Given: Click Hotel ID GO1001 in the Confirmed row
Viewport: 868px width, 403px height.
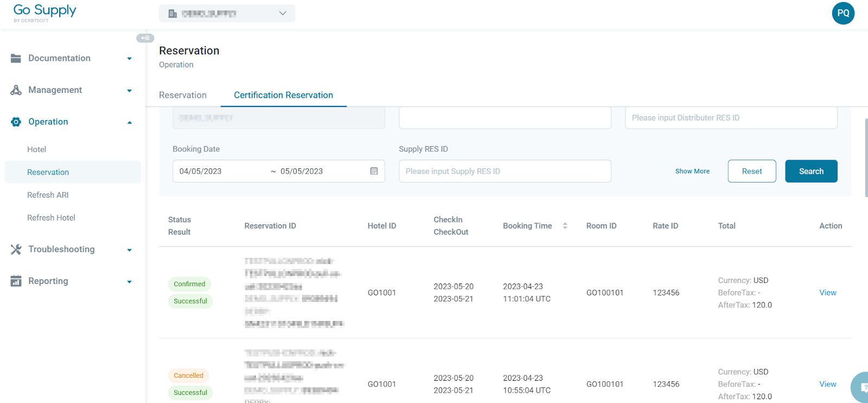Looking at the screenshot, I should click(382, 293).
